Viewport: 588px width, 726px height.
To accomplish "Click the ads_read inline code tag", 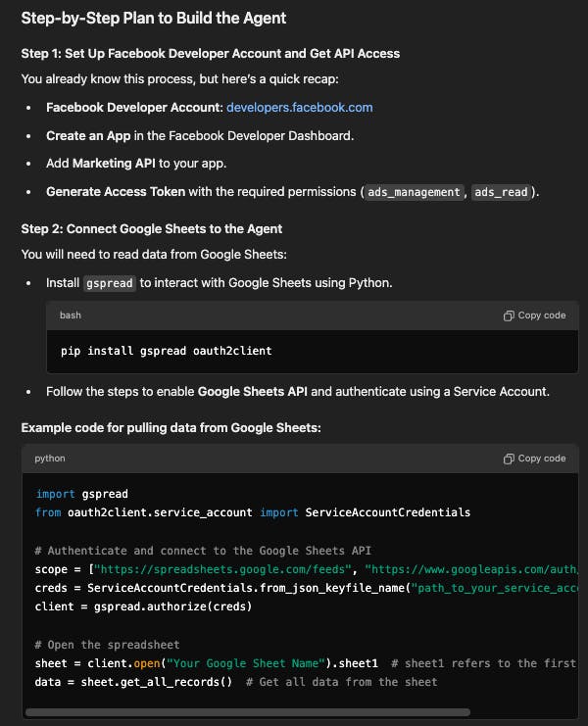I will [x=502, y=192].
